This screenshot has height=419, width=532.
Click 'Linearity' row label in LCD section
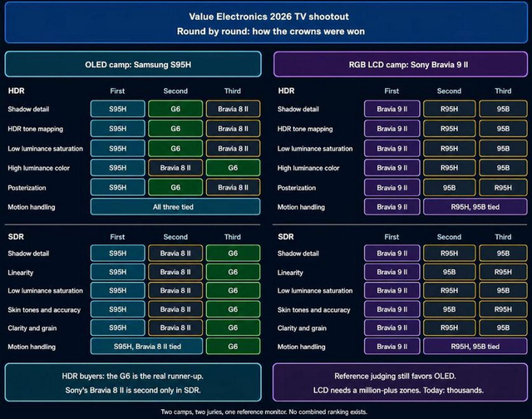(290, 273)
